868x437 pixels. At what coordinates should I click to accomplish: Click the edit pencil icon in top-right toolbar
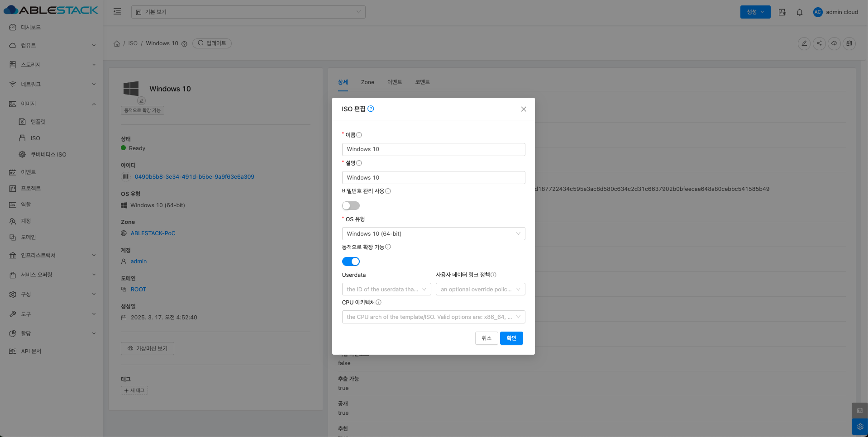[x=804, y=43]
